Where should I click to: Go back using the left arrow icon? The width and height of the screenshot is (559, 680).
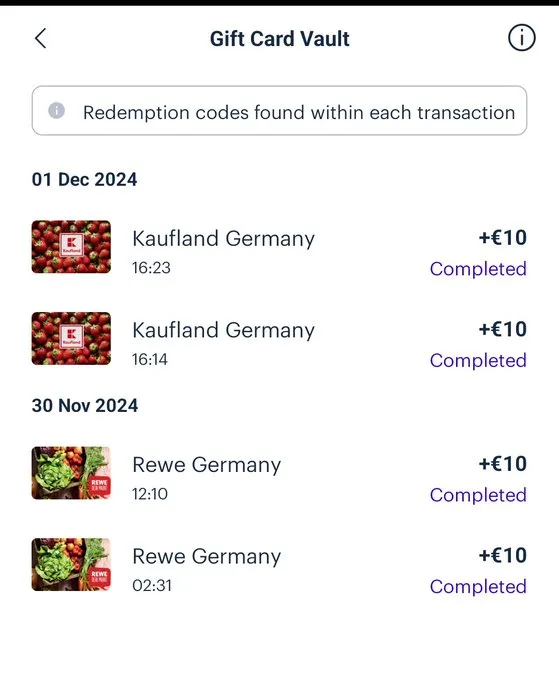pos(41,38)
